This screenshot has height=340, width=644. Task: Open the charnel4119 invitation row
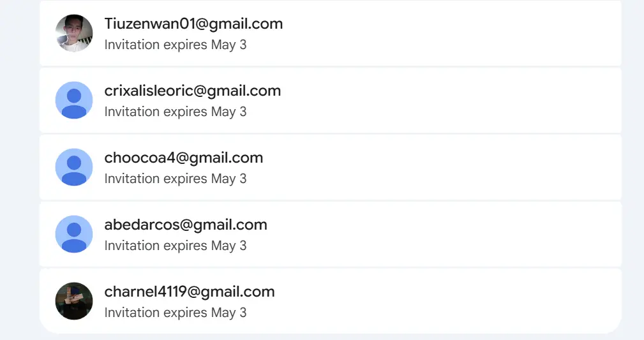click(x=331, y=301)
